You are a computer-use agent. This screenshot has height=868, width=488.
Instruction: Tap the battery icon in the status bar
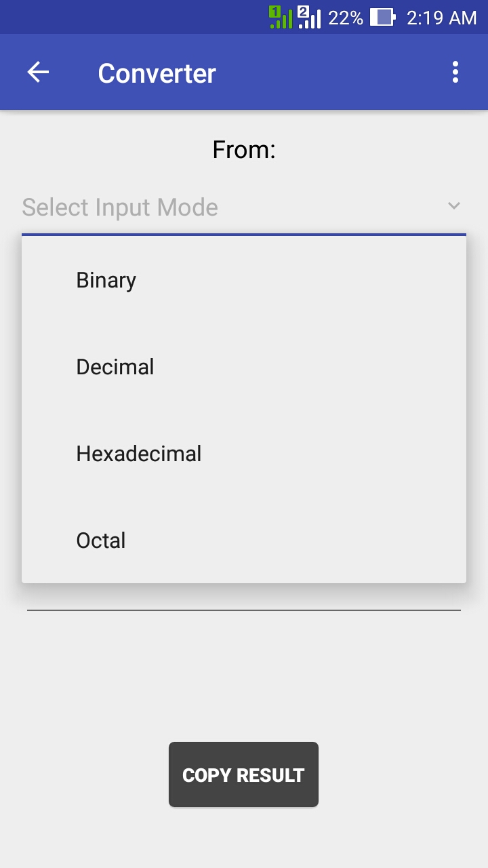[x=382, y=17]
